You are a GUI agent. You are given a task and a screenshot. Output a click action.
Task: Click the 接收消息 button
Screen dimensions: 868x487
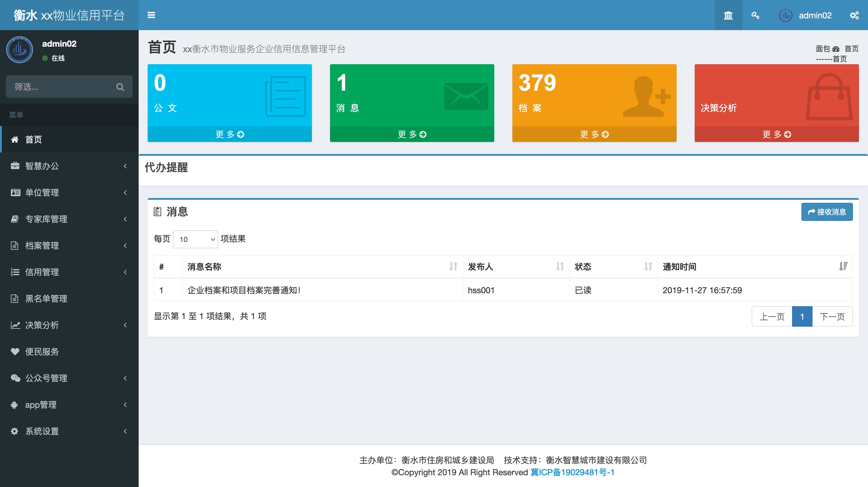[827, 212]
